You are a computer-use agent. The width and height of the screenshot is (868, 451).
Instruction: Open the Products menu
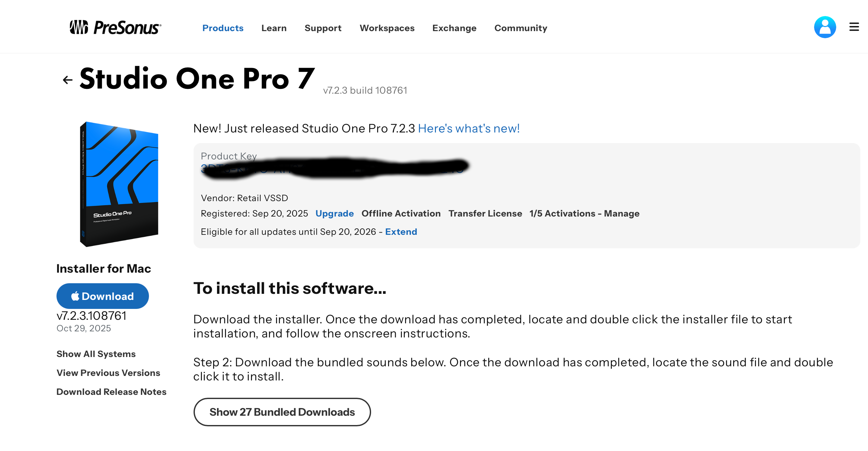tap(223, 28)
